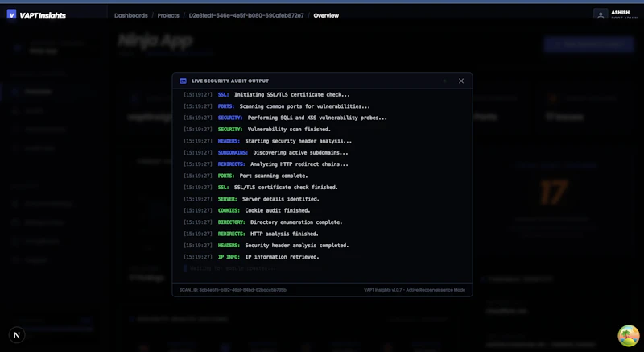
Task: Select log line 'IP information retrieved.'
Action: (x=283, y=257)
